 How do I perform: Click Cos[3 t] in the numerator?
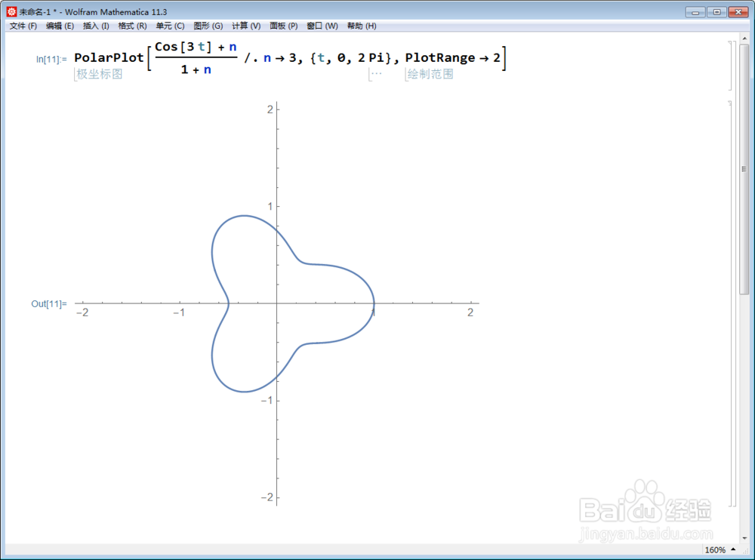[x=183, y=47]
